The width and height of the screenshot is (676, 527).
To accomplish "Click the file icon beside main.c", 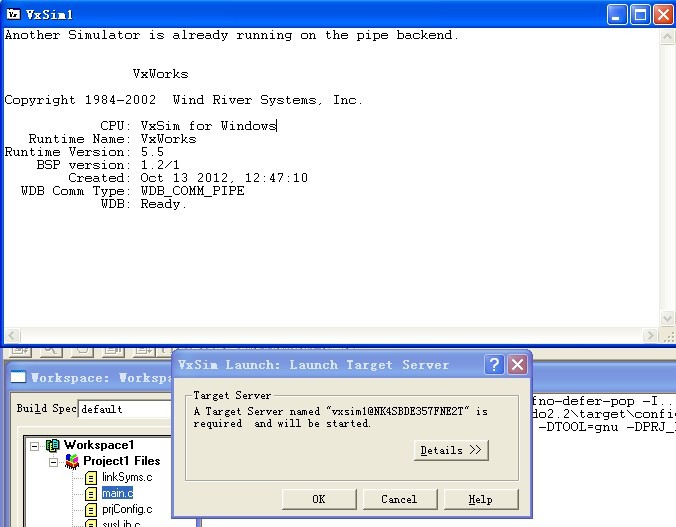I will 91,494.
